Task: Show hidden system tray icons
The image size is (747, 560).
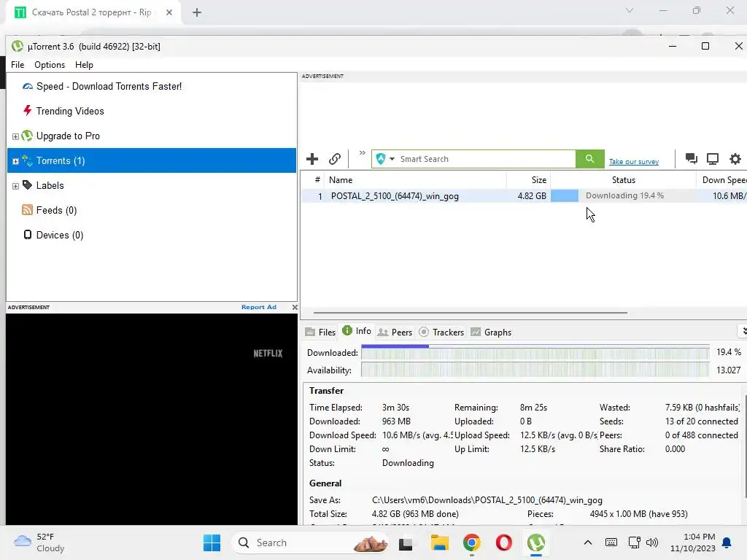Action: [x=588, y=542]
